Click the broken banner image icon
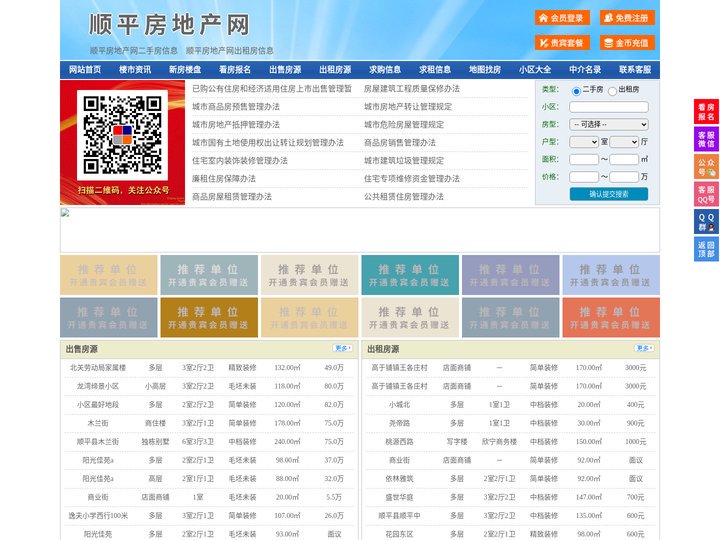 point(65,213)
